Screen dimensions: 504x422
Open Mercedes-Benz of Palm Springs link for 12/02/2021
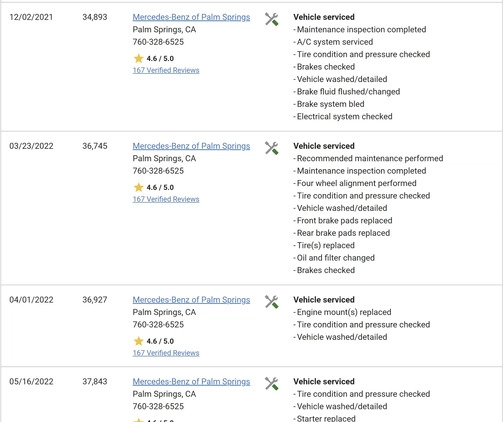[191, 17]
